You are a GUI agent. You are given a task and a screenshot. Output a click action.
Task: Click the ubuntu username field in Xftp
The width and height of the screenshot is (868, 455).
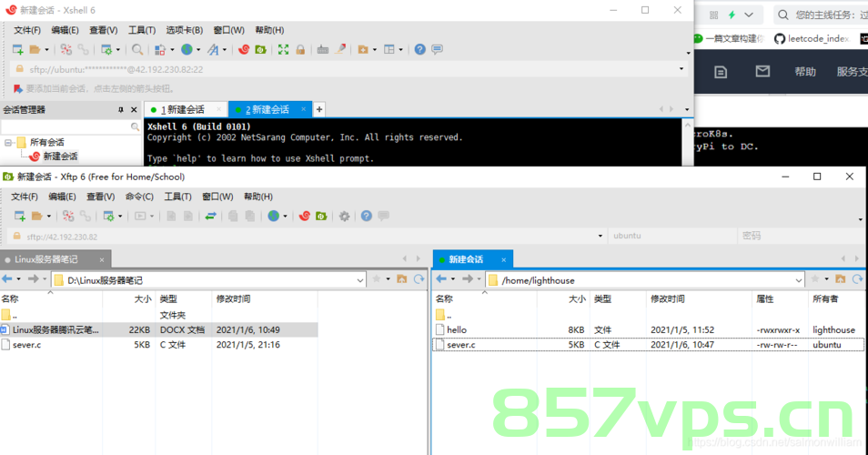coord(672,236)
